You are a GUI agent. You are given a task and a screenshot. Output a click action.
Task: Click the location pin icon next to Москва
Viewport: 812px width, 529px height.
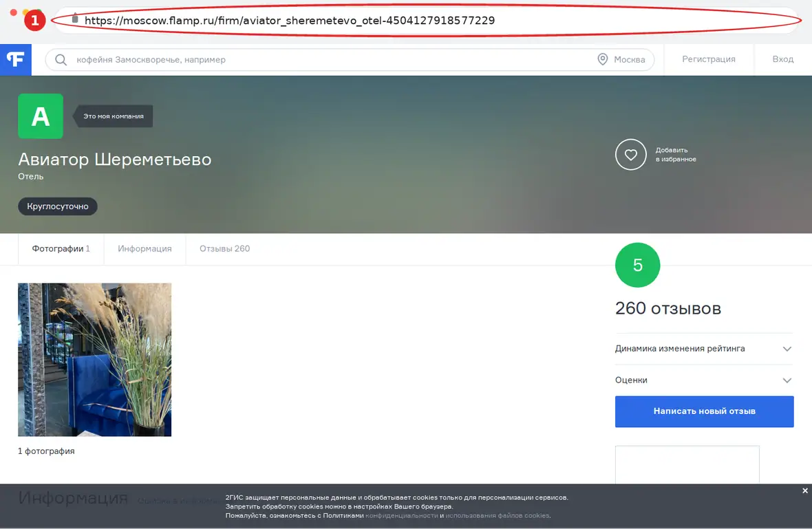click(602, 60)
